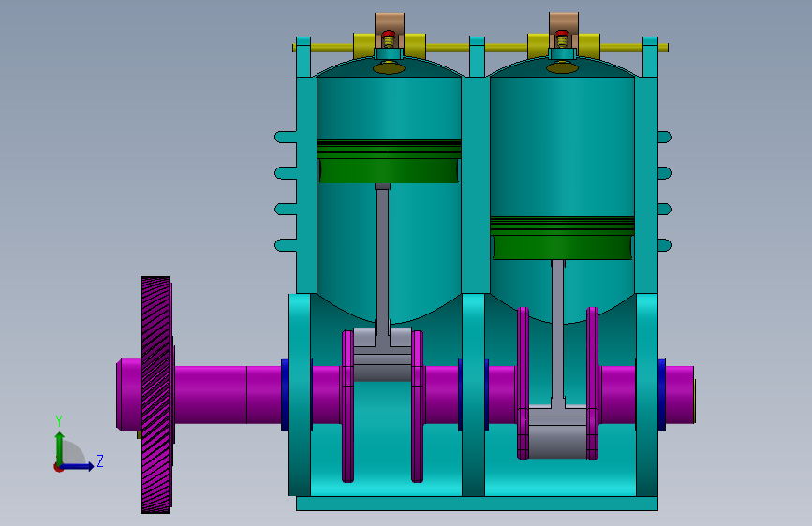The image size is (812, 526).
Task: Select the blue bearing at the left housing wall
Action: tap(285, 395)
